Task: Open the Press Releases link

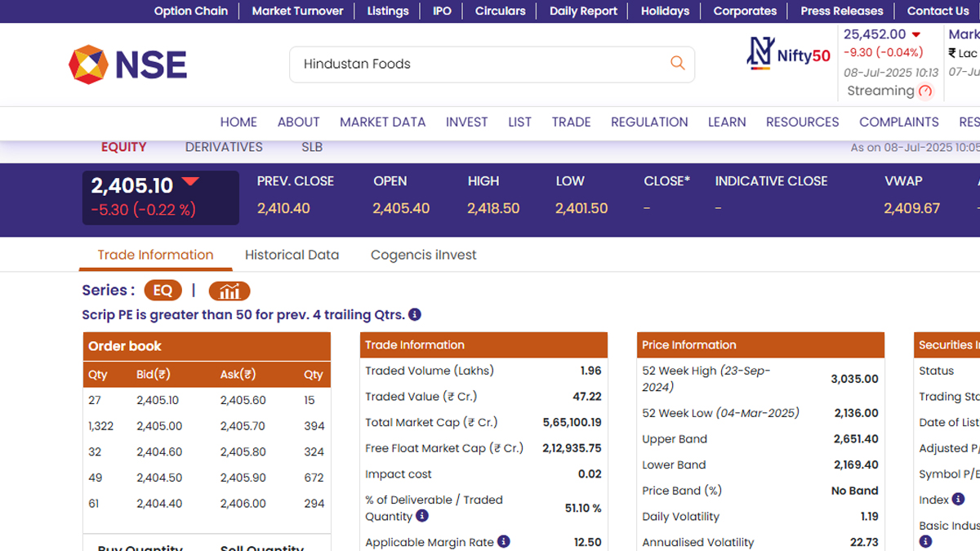Action: point(842,11)
